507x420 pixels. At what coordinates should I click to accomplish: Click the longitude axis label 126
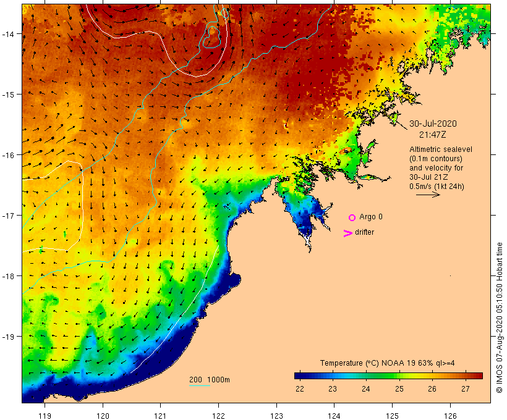tap(450, 416)
